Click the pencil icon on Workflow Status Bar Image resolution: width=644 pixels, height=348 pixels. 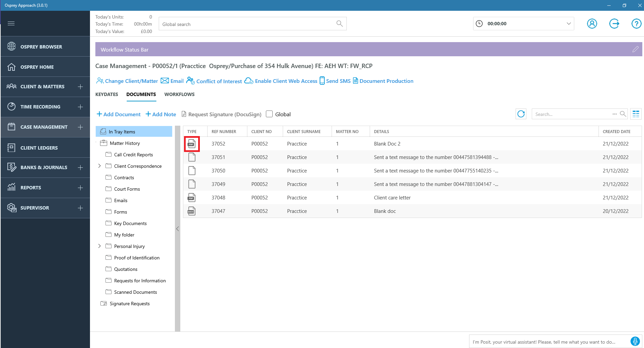point(636,49)
